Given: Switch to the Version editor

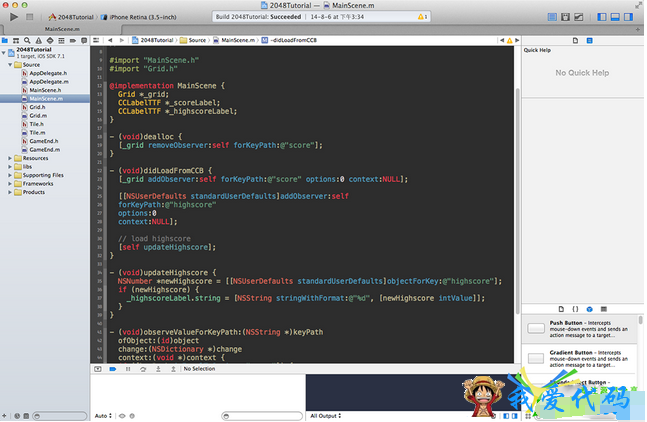Looking at the screenshot, I should tap(579, 17).
